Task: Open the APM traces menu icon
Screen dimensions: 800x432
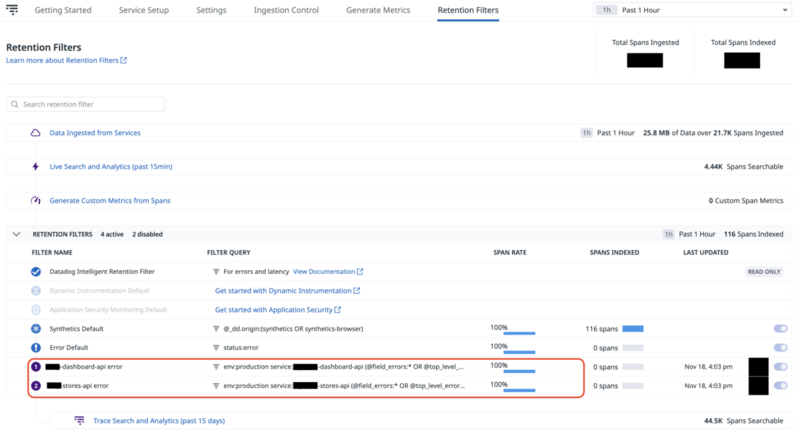Action: tap(12, 9)
